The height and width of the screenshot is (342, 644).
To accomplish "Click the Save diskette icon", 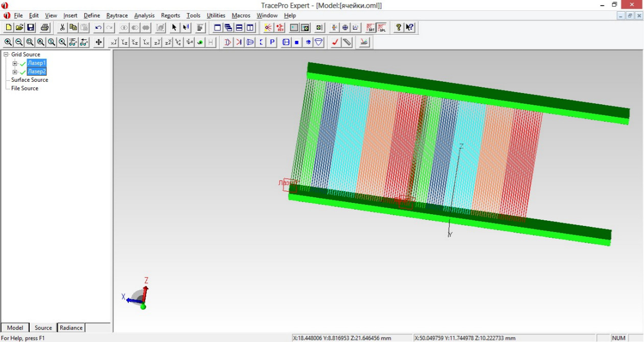I will pyautogui.click(x=31, y=28).
